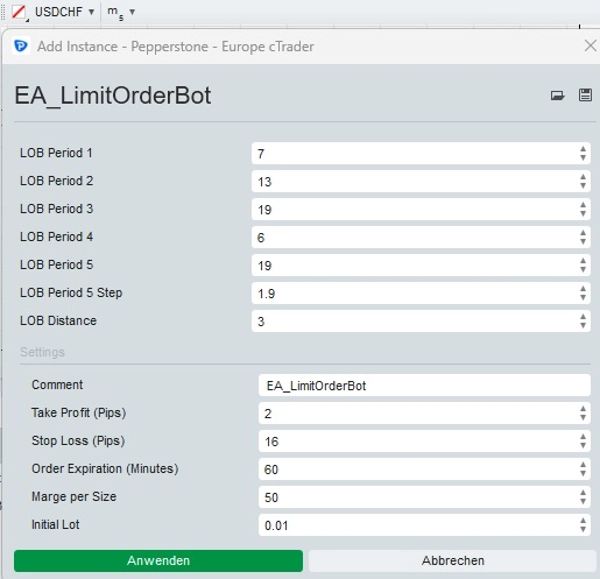Viewport: 600px width, 579px height.
Task: Click the Stop Loss (Pips) field
Action: [x=424, y=441]
